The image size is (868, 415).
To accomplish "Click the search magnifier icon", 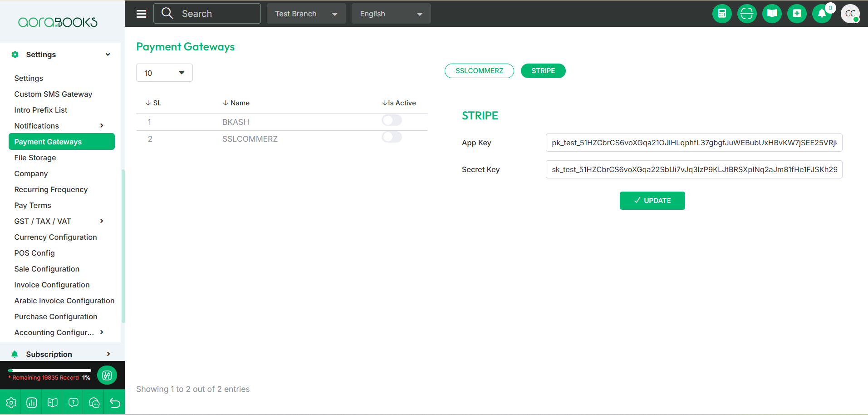I will pyautogui.click(x=167, y=13).
